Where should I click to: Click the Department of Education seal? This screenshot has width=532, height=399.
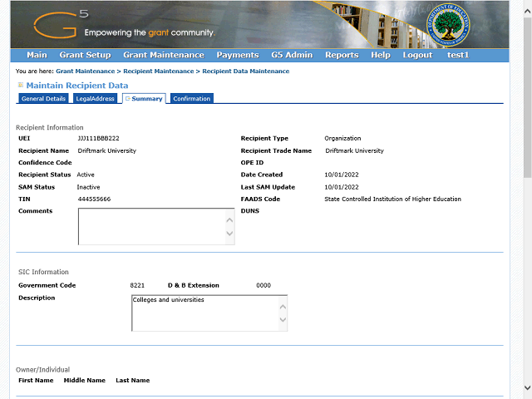[x=449, y=27]
